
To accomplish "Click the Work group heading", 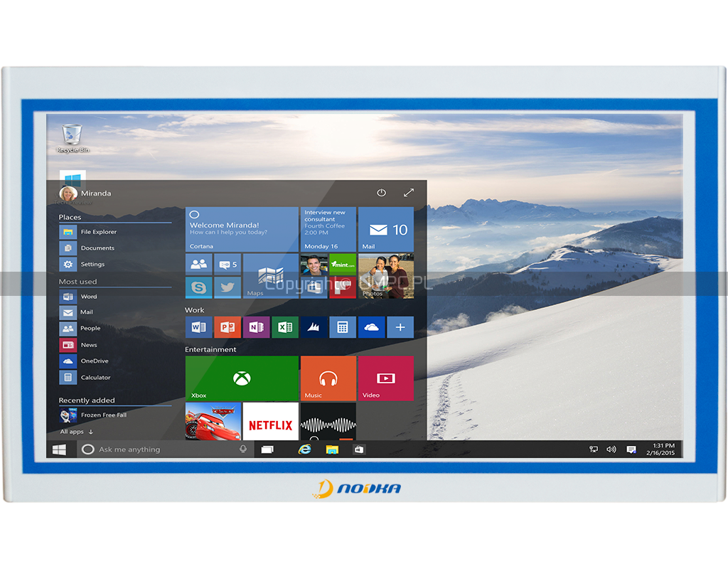I will tap(195, 310).
